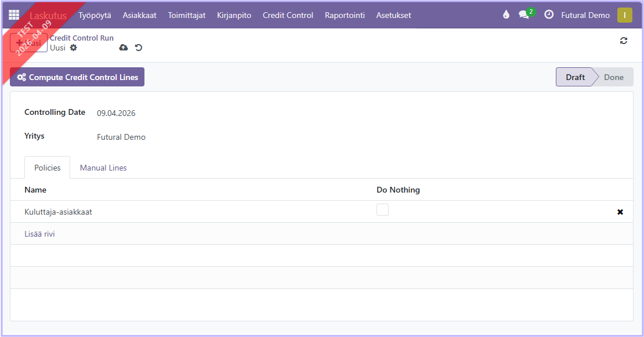Save record with cloud upload icon
The height and width of the screenshot is (337, 644).
coord(123,48)
